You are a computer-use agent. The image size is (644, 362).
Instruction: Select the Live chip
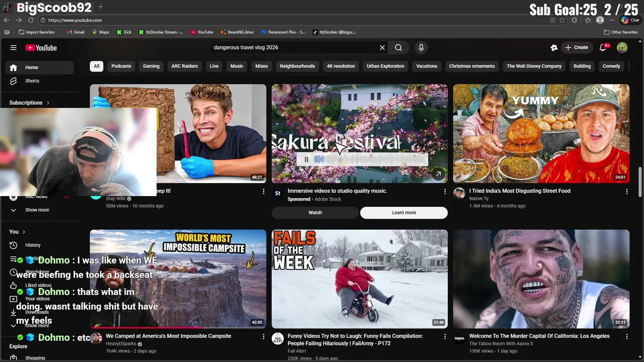coord(214,66)
